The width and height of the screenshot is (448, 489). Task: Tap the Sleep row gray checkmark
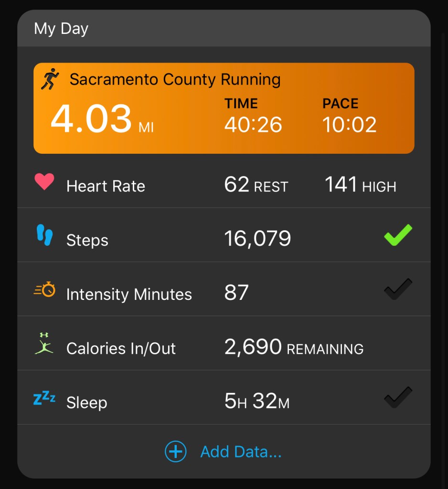[x=398, y=398]
